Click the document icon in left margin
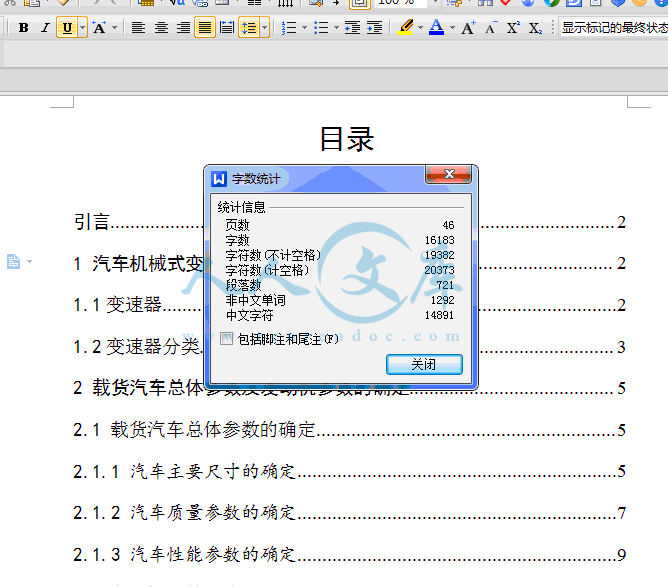The height and width of the screenshot is (587, 668). [x=13, y=261]
